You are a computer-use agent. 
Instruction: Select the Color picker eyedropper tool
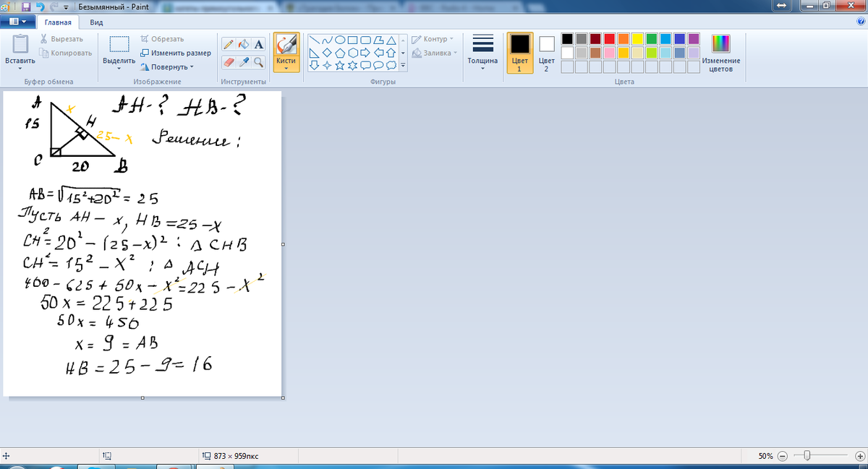pyautogui.click(x=244, y=62)
